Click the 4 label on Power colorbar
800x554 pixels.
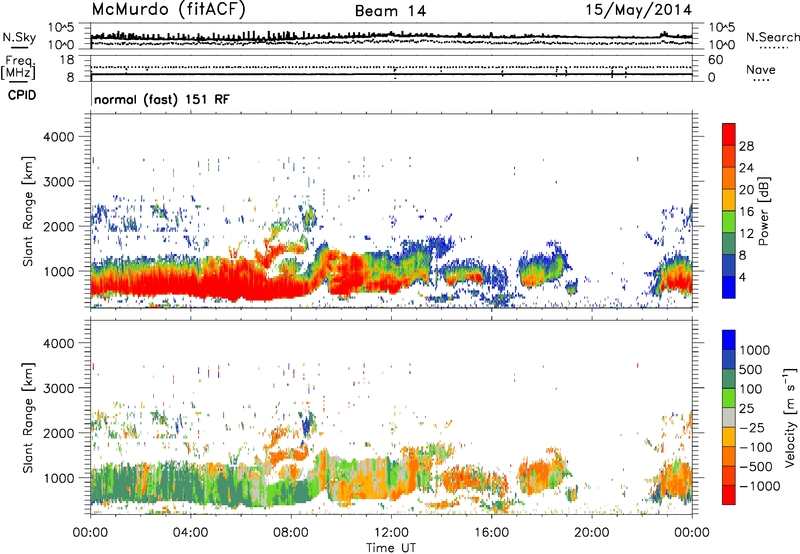[743, 277]
